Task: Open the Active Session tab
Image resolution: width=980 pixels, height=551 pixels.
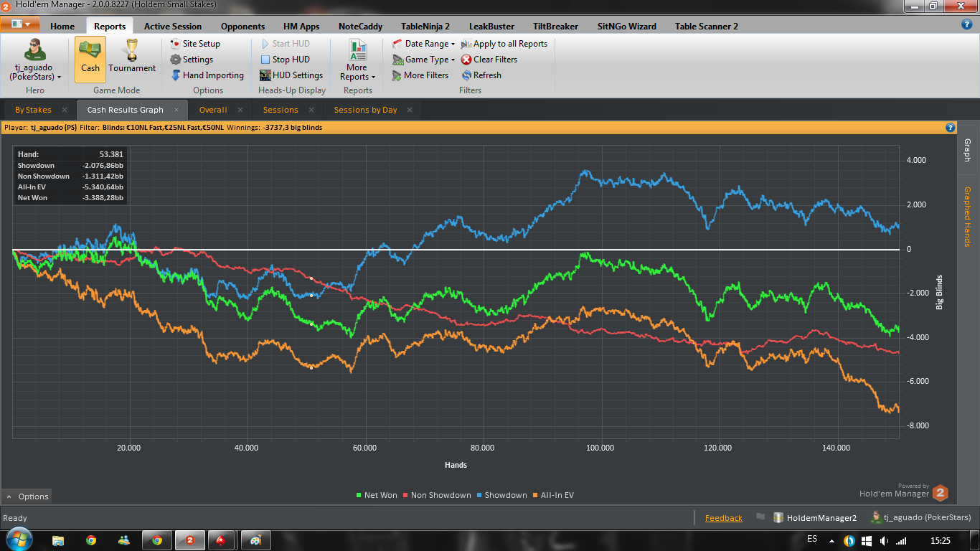Action: click(x=173, y=26)
